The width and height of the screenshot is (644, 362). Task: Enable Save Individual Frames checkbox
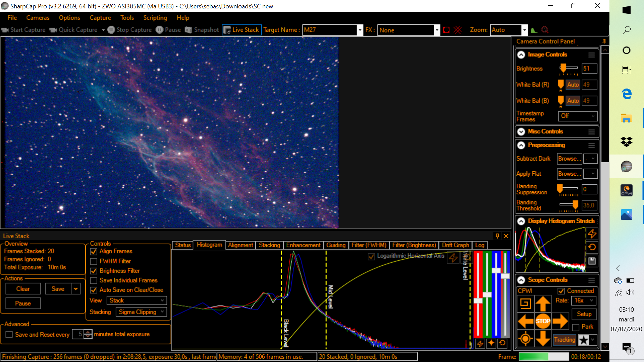click(94, 281)
